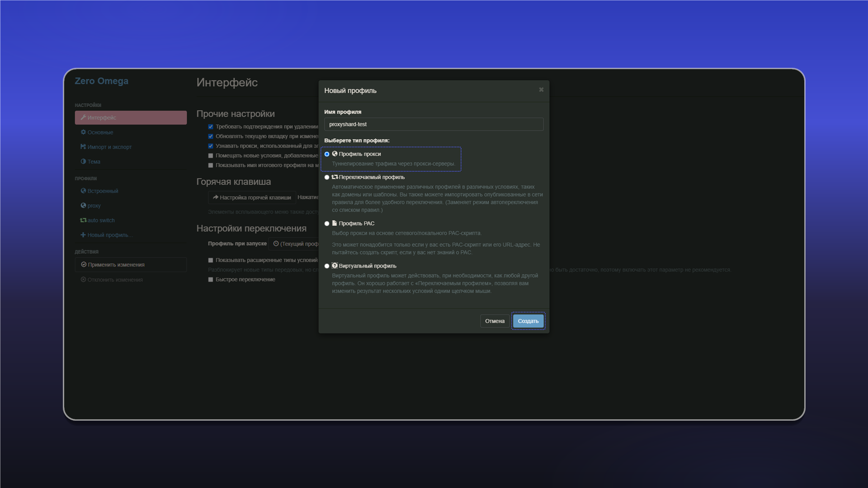Open the auto switch profile

click(x=131, y=221)
